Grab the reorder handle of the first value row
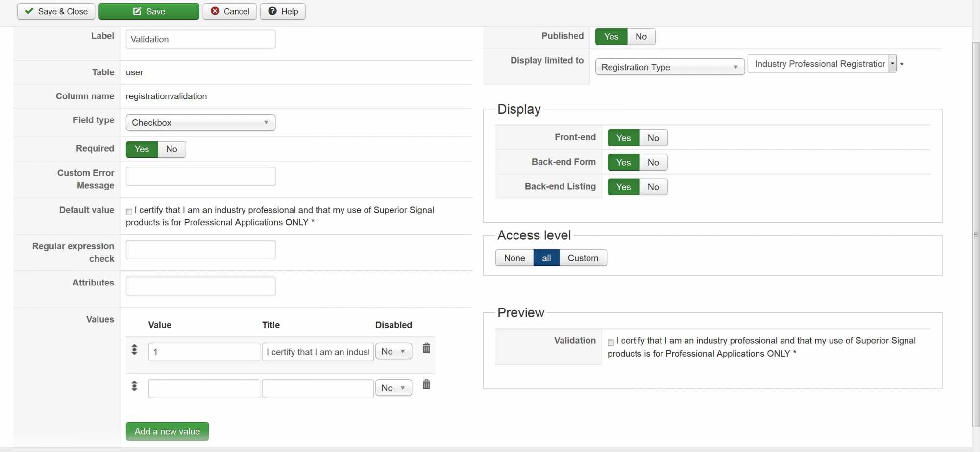This screenshot has height=452, width=980. point(134,350)
